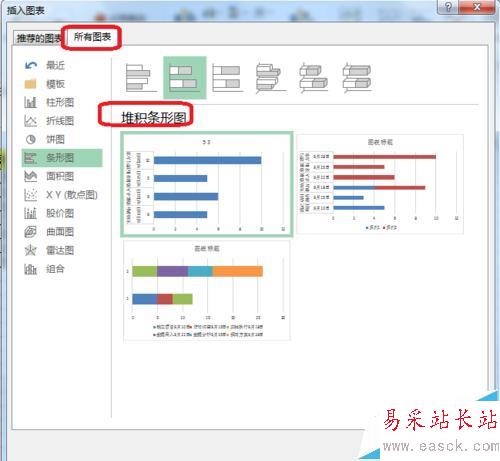Image resolution: width=500 pixels, height=461 pixels.
Task: Select the 最近 recent charts icon
Action: tap(31, 65)
